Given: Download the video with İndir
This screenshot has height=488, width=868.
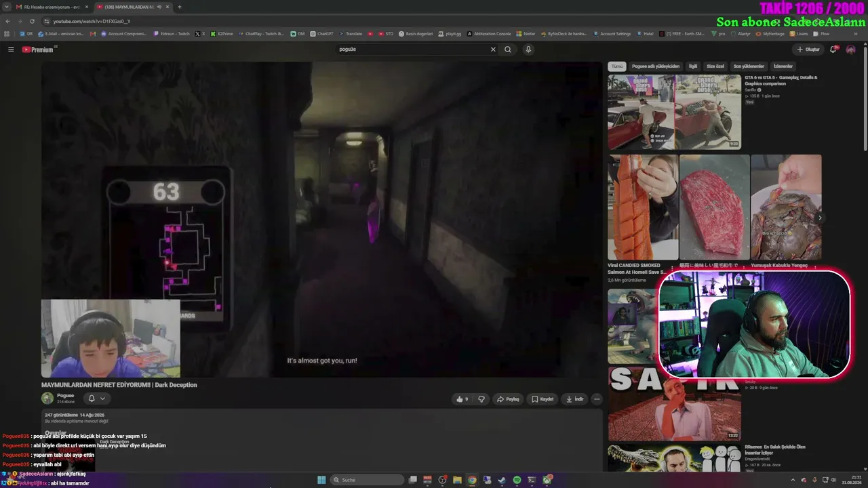Looking at the screenshot, I should (x=574, y=399).
